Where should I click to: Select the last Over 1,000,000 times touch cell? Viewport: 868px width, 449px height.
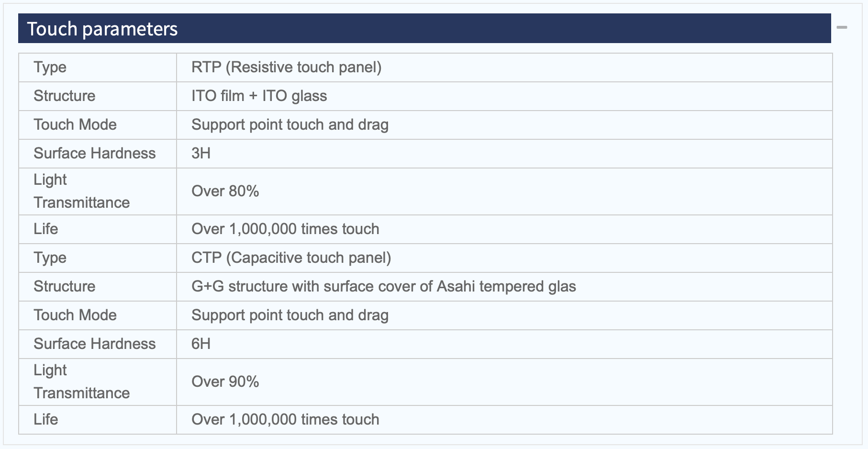pyautogui.click(x=504, y=420)
